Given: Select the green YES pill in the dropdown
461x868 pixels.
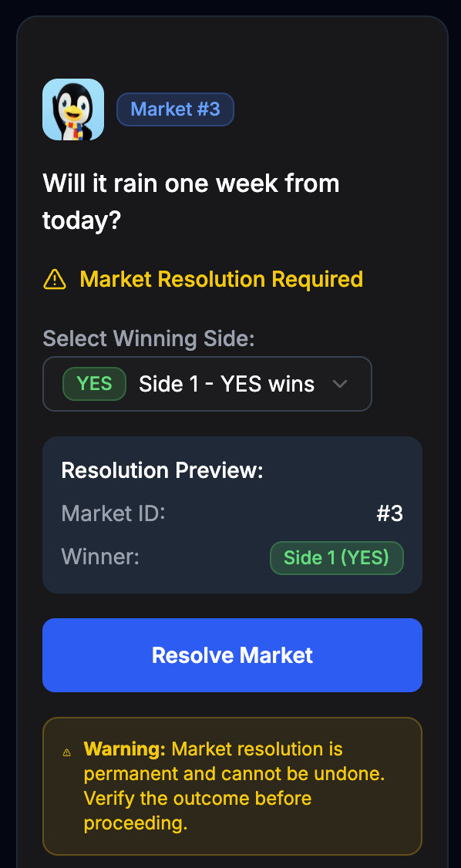Looking at the screenshot, I should pos(94,383).
